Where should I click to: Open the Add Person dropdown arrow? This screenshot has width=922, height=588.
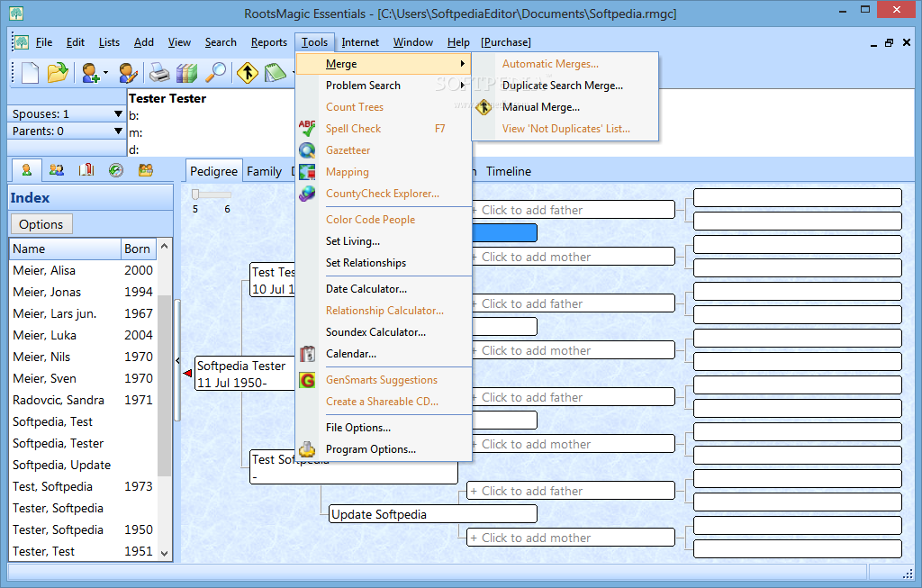(x=106, y=73)
